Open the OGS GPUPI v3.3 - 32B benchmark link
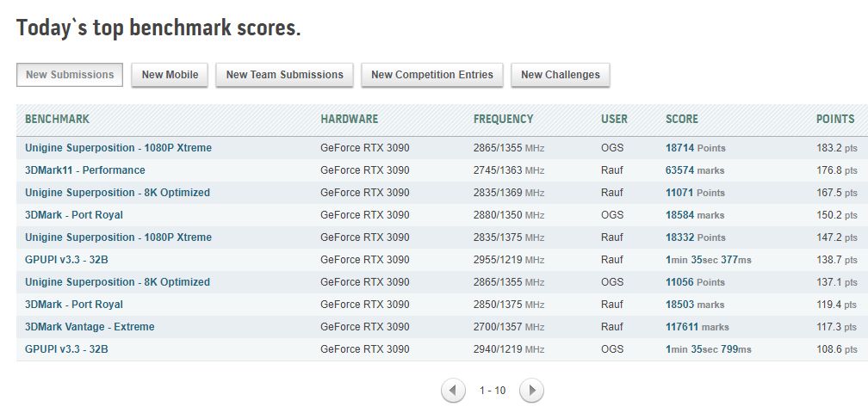 tap(66, 349)
